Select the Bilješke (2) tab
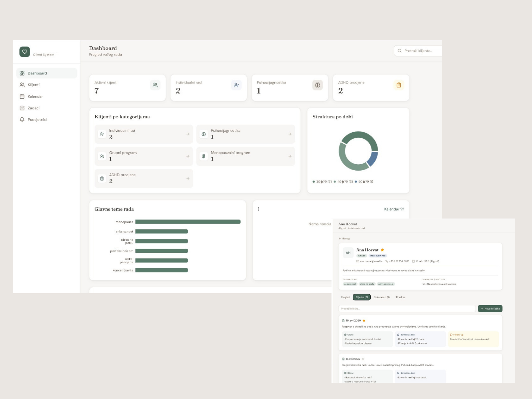532x399 pixels. 362,297
